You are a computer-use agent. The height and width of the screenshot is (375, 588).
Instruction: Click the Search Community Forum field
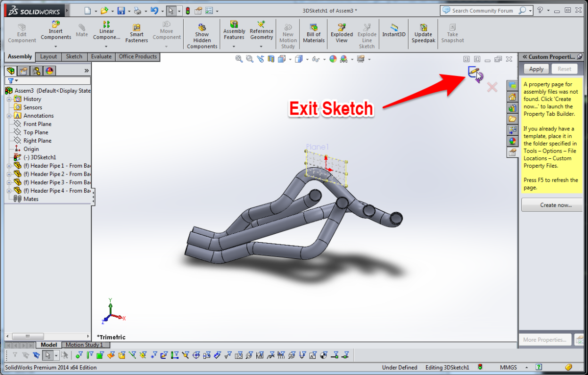tap(484, 10)
